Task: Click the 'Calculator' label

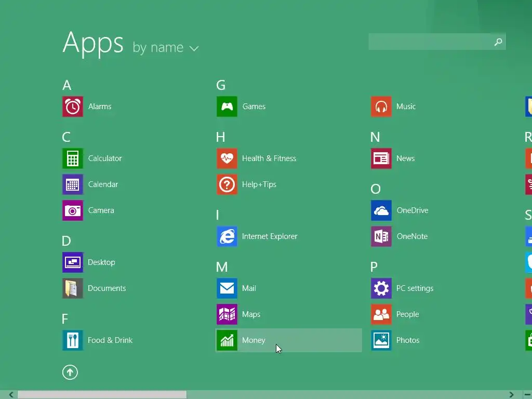Action: click(x=105, y=158)
